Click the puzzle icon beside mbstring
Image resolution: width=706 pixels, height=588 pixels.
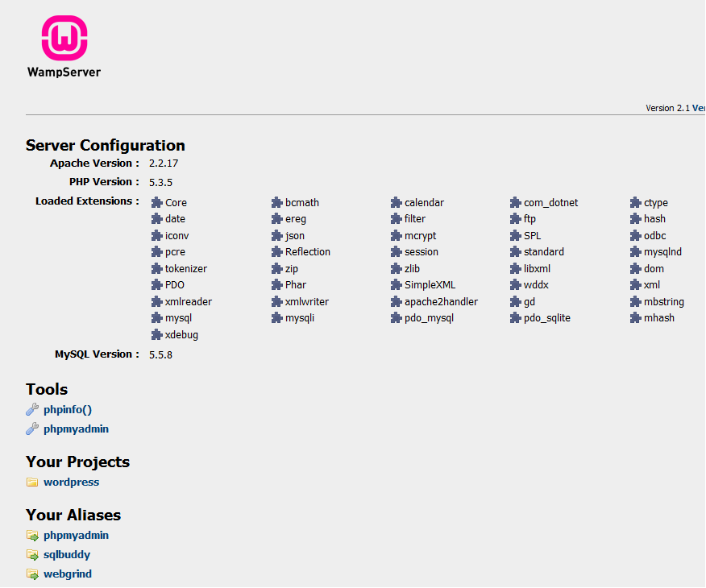(x=636, y=302)
